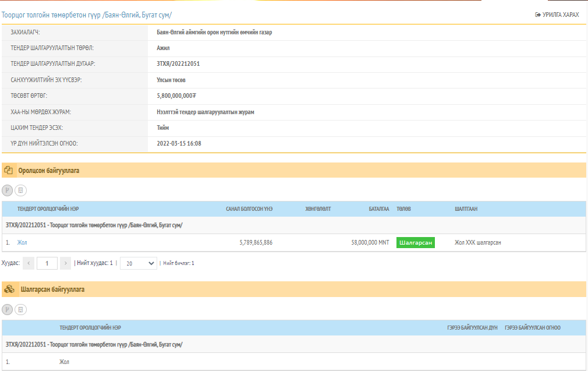This screenshot has width=588, height=371.
Task: Click PDF export icon under Шалгарсан байгууллага
Action: [x=8, y=310]
